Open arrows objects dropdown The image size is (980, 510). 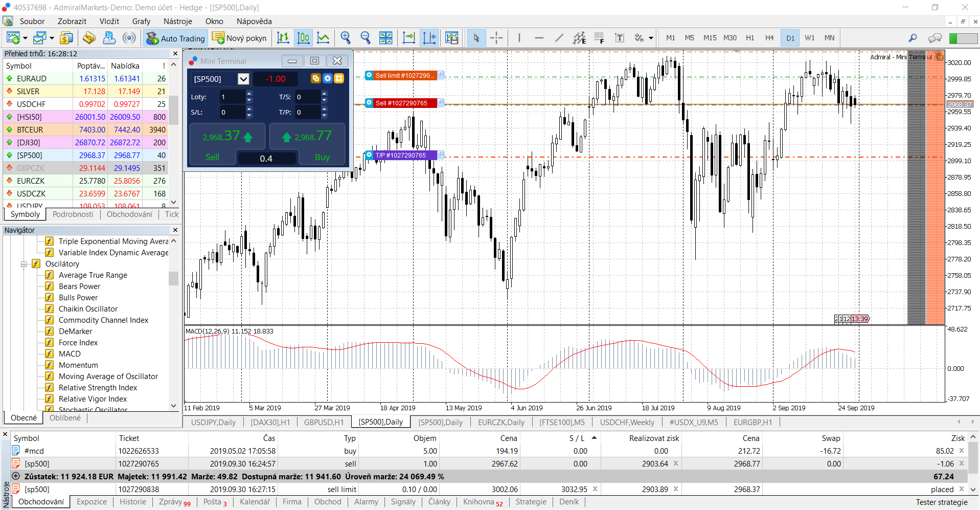[651, 38]
